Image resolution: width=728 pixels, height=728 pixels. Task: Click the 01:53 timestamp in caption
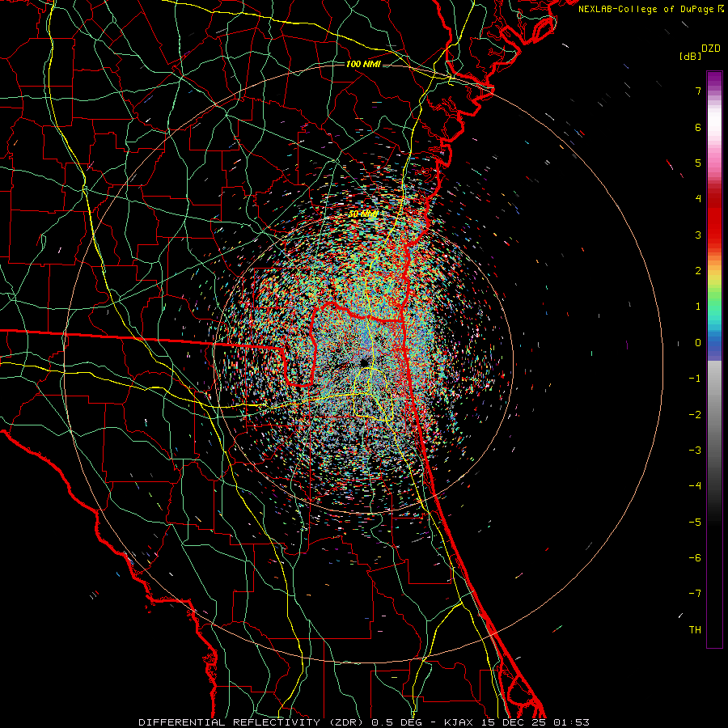point(571,722)
